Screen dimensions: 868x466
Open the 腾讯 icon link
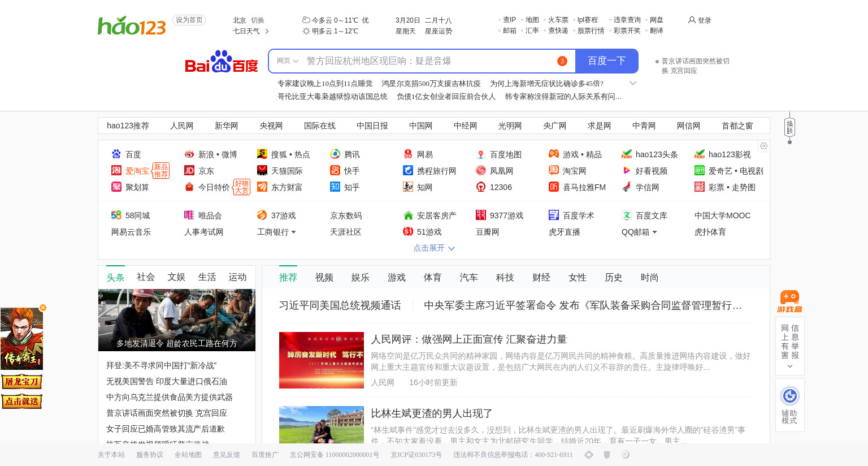[x=335, y=154]
